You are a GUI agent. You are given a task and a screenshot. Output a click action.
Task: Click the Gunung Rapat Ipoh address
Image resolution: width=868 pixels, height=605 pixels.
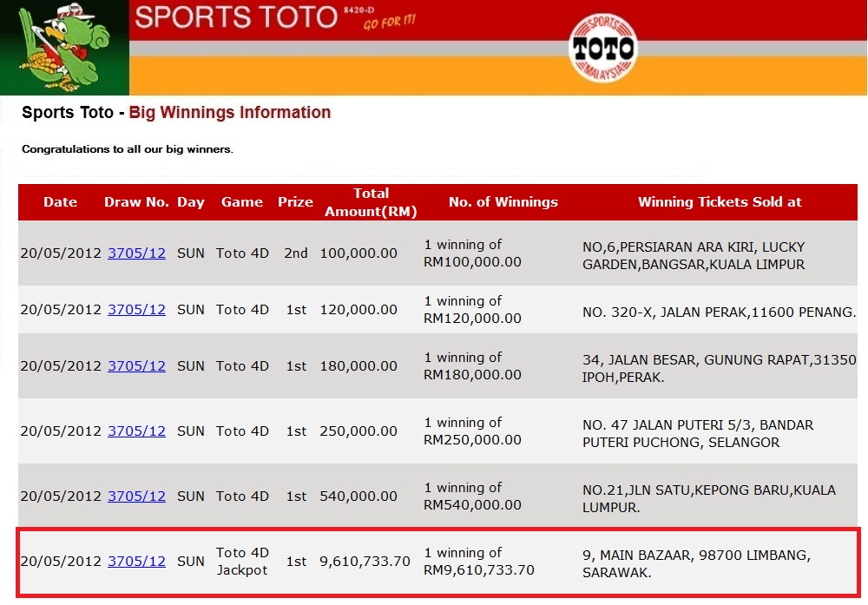point(719,369)
